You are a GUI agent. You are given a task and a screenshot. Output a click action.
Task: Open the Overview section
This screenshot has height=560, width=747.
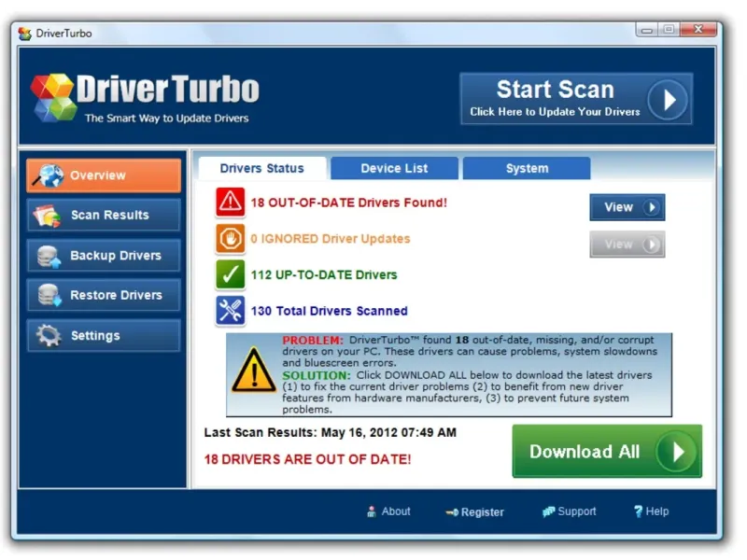click(x=104, y=175)
